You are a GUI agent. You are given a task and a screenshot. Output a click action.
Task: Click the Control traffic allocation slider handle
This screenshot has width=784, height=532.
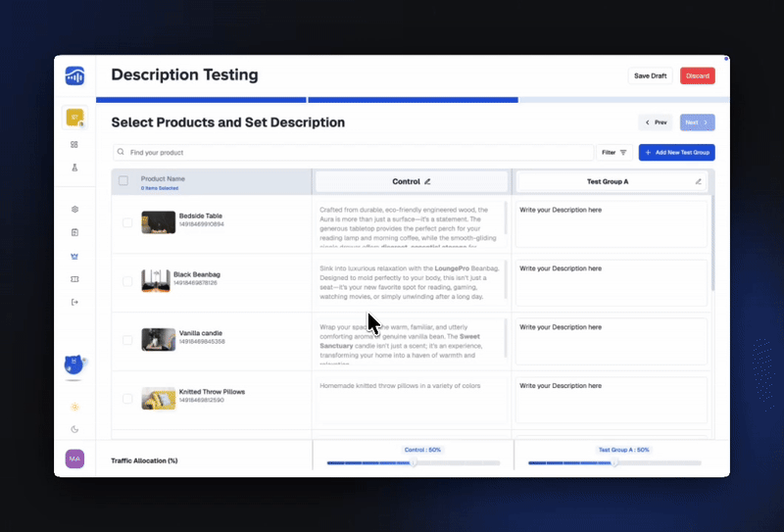coord(414,462)
